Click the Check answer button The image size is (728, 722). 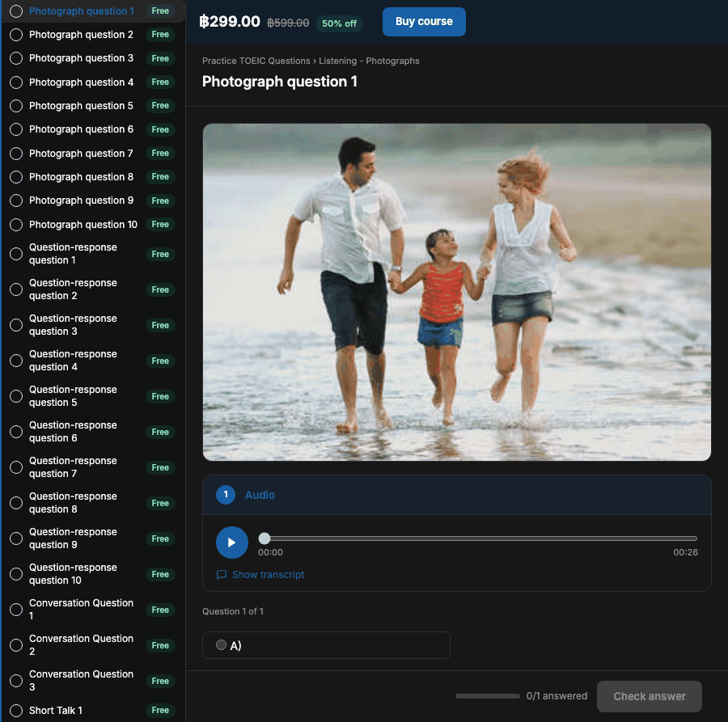pyautogui.click(x=649, y=696)
